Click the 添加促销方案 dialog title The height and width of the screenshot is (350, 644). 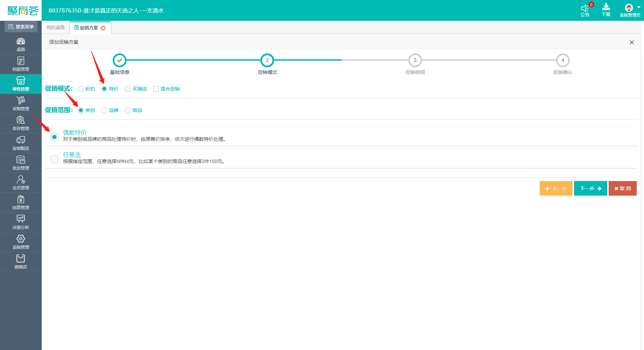(x=64, y=42)
